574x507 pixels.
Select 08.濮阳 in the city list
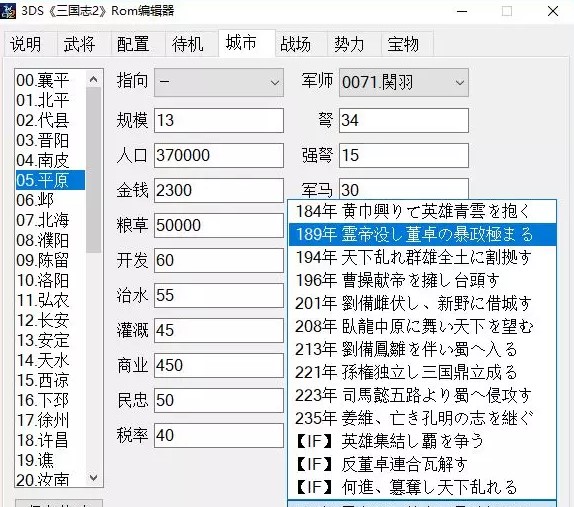coord(50,240)
